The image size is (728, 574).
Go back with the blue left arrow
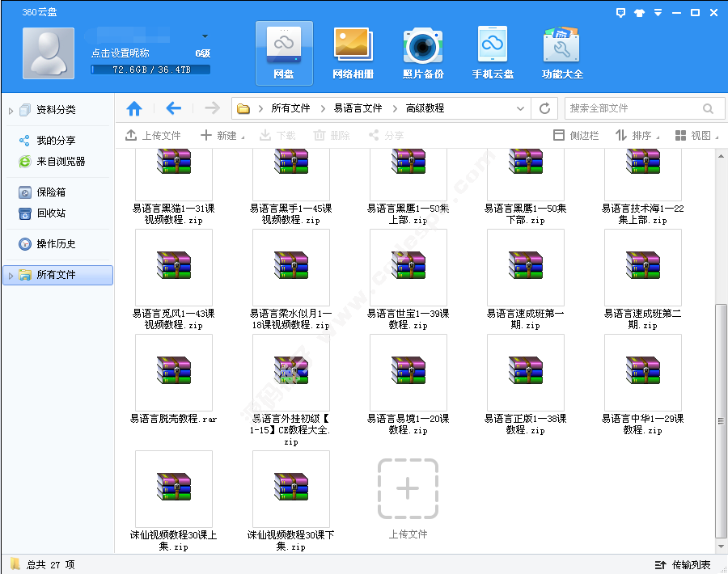(174, 108)
